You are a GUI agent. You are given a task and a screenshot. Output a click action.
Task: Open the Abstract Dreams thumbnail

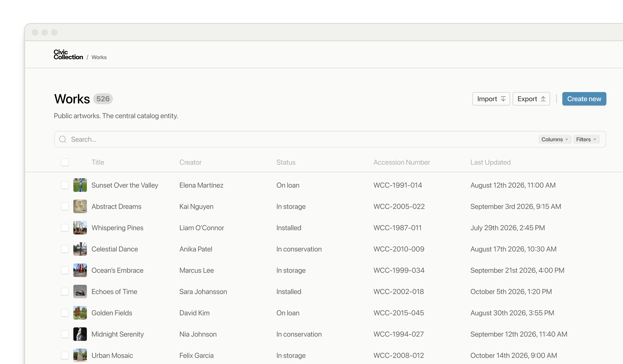coord(80,207)
